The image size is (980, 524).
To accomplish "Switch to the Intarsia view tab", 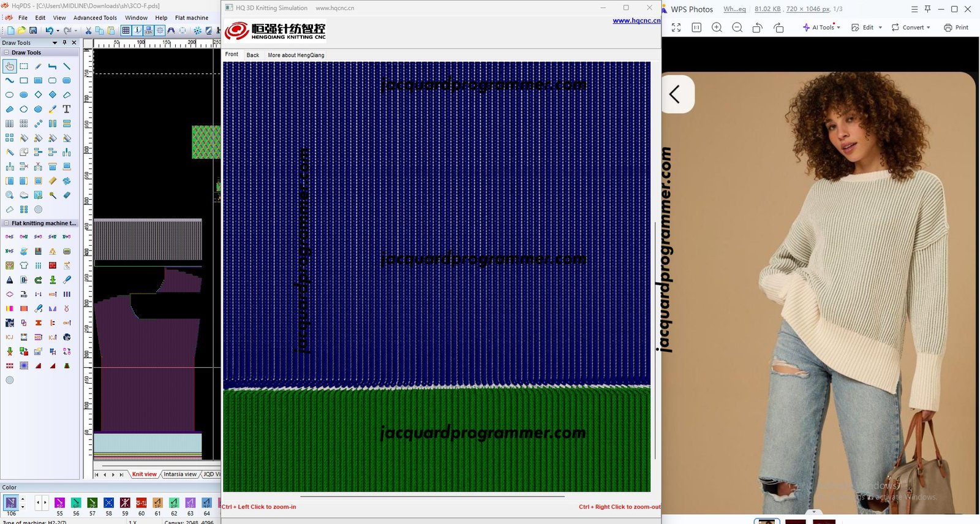I will (x=179, y=474).
